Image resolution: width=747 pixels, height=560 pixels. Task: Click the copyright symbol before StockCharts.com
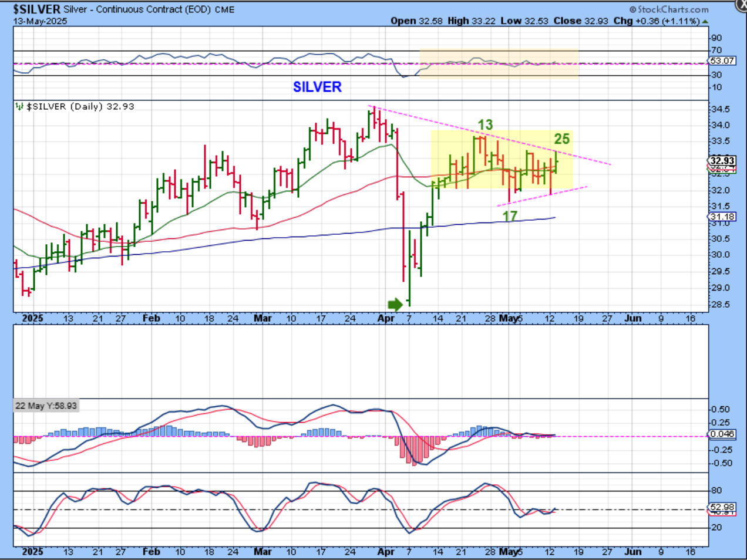(x=632, y=9)
